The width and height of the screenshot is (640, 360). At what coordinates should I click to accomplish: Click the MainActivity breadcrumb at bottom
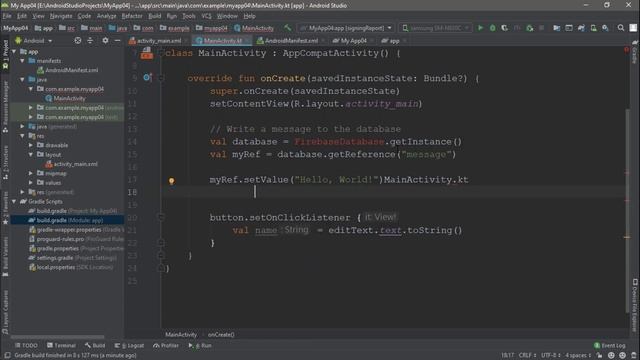coord(181,335)
